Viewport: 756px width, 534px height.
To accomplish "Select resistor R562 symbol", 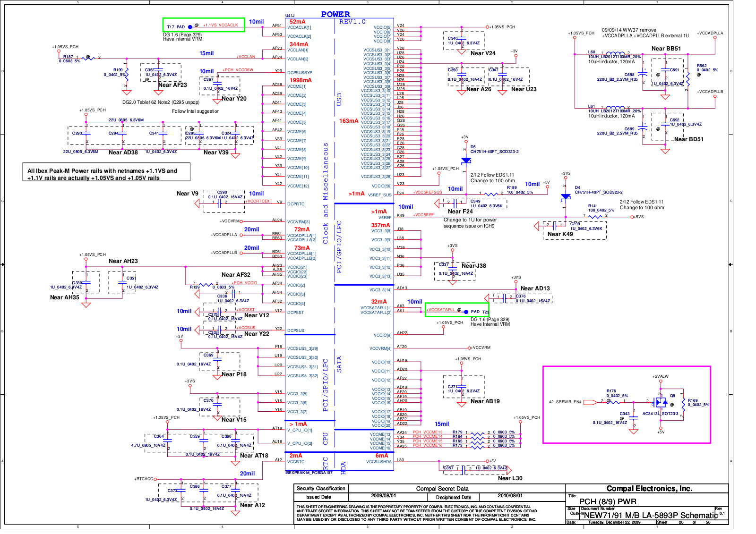I will 687,80.
